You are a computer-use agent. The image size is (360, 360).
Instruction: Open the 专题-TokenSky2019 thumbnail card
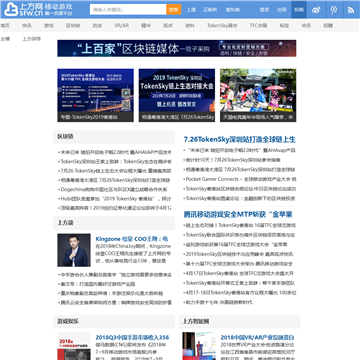point(95,95)
